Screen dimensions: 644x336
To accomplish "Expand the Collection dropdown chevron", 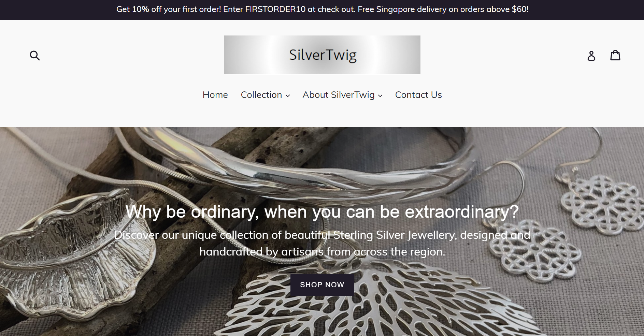I will coord(288,96).
